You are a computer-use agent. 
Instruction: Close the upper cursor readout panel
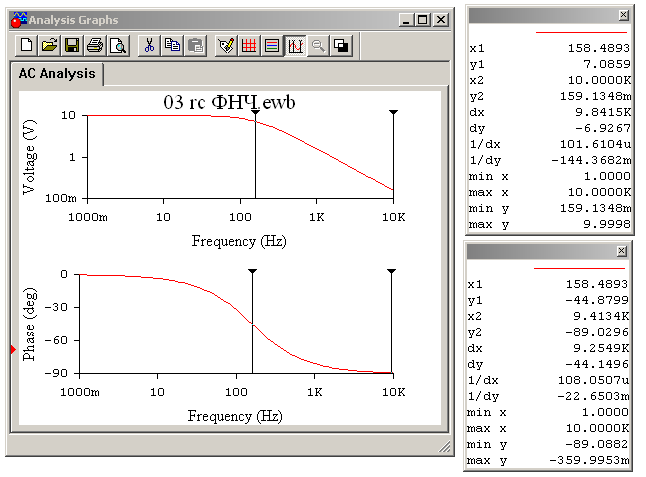624,15
